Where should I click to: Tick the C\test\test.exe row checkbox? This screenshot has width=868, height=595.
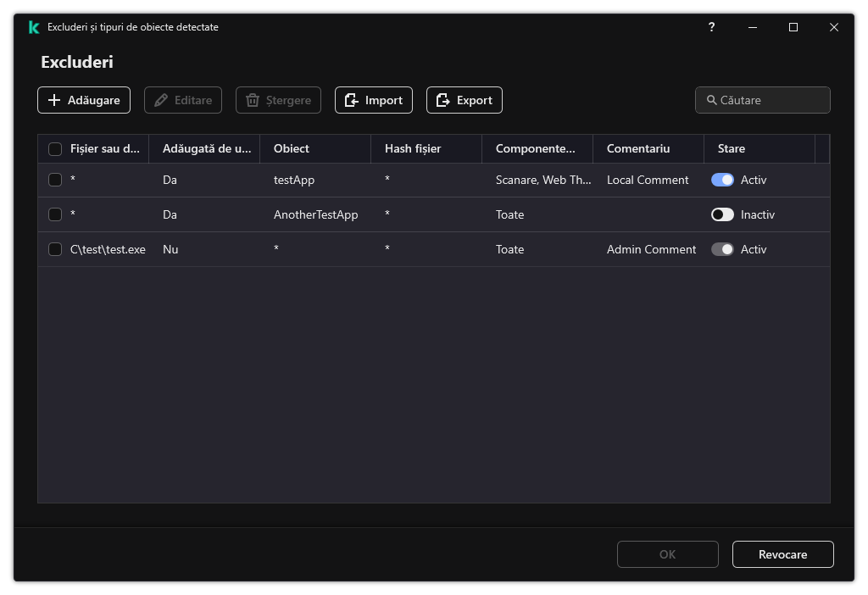[55, 249]
